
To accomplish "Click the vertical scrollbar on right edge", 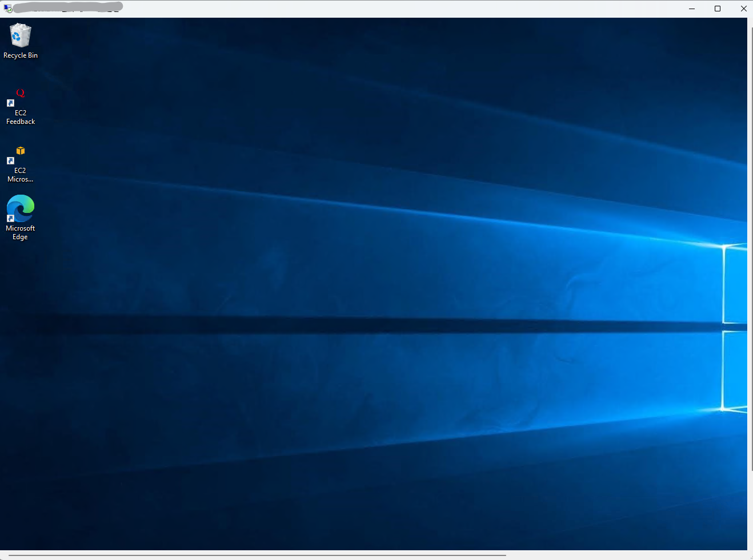I will tap(751, 248).
